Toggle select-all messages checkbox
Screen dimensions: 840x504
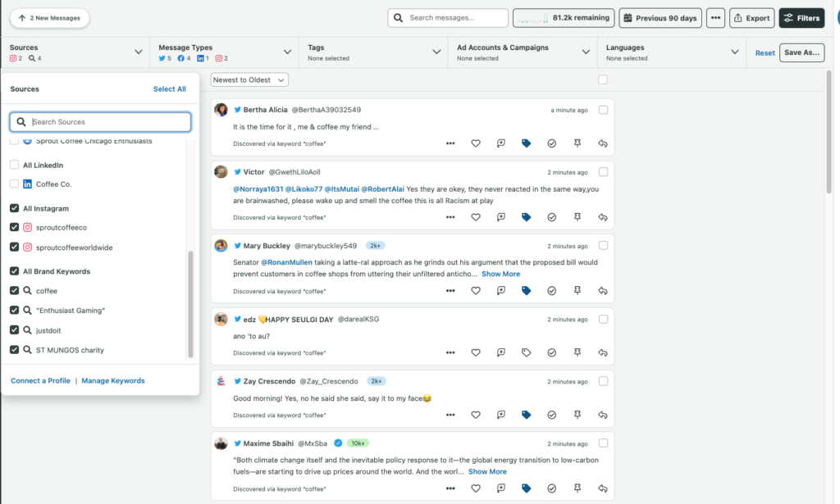(x=603, y=79)
